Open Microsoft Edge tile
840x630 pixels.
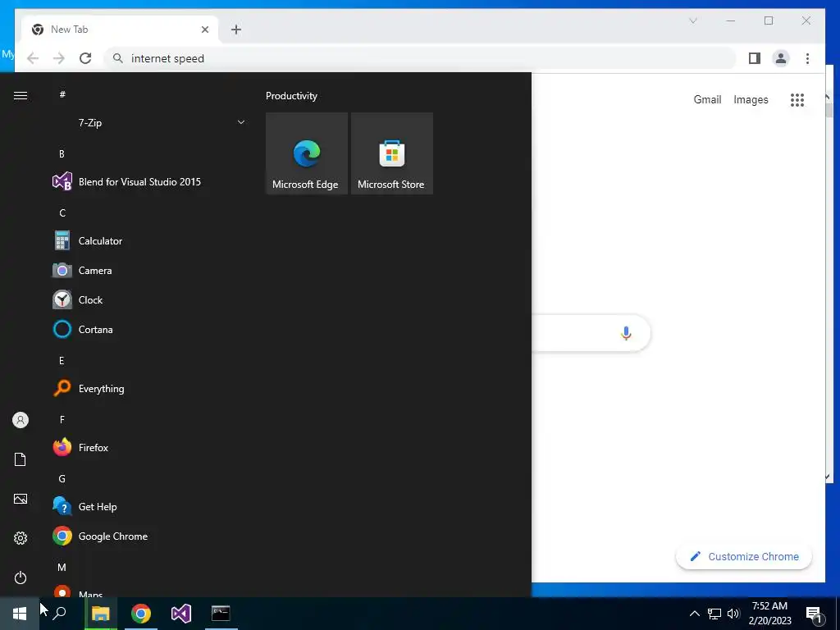pos(307,153)
